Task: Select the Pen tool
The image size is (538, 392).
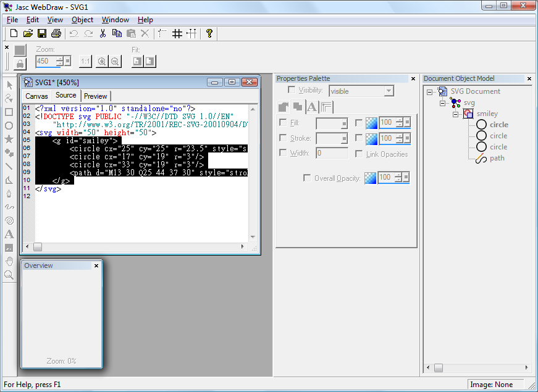Action: click(9, 194)
